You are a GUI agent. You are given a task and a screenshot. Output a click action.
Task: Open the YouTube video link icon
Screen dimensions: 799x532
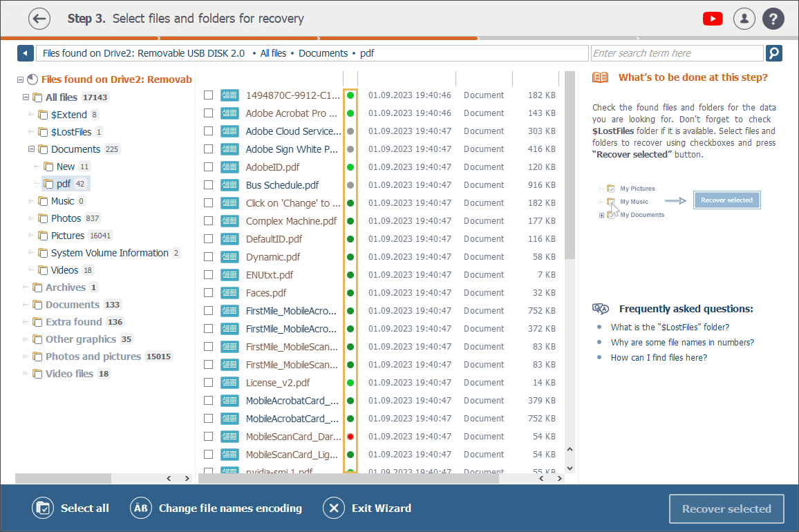click(x=712, y=19)
